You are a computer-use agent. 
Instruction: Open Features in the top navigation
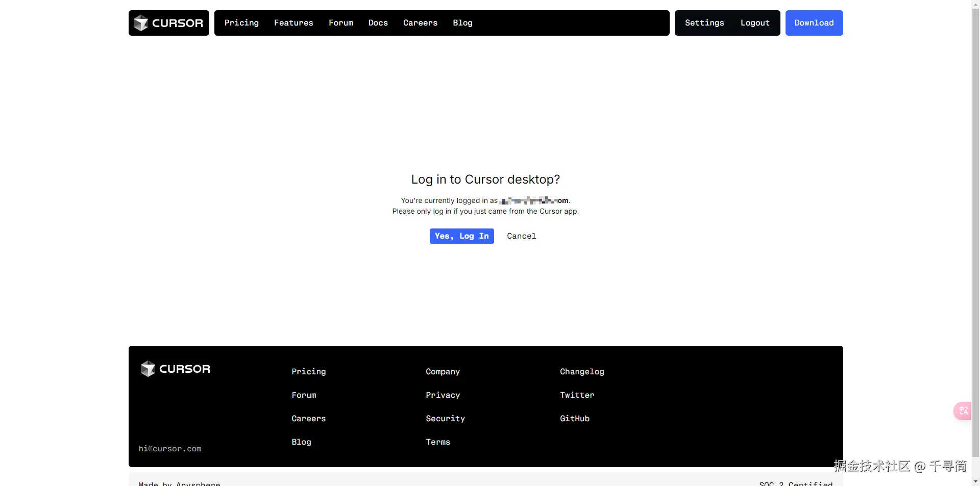(x=293, y=23)
